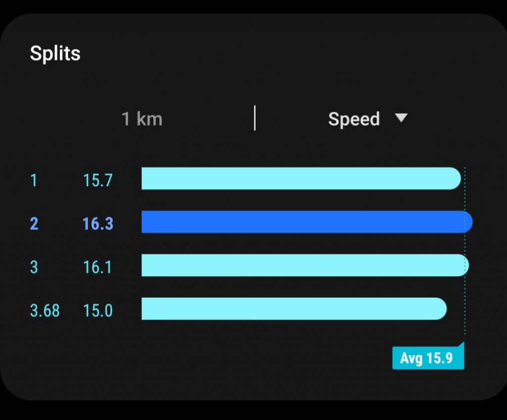507x420 pixels.
Task: Click split number 3 label
Action: tap(34, 267)
